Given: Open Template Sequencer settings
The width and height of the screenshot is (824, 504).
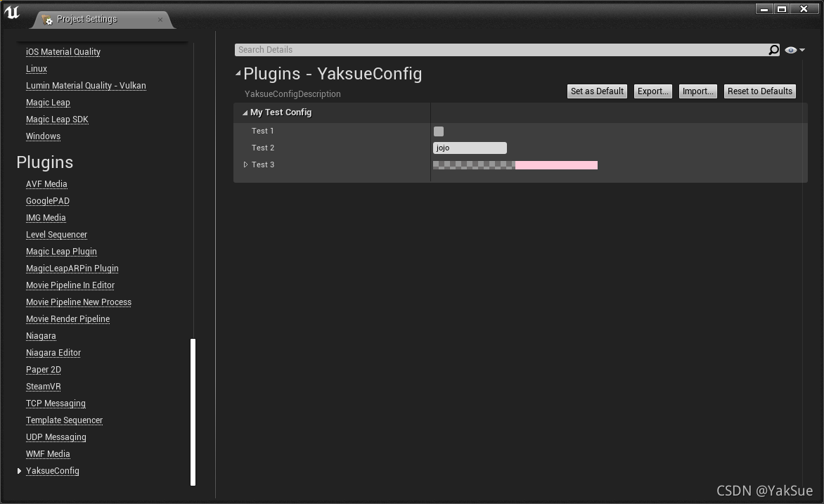Looking at the screenshot, I should tap(64, 420).
